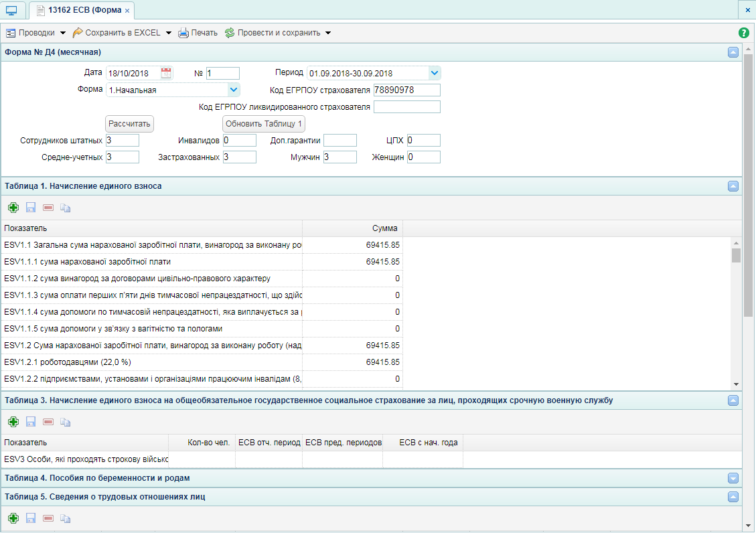Open the Форма dropdown arrow
Screen dimensions: 756x533
pos(233,90)
